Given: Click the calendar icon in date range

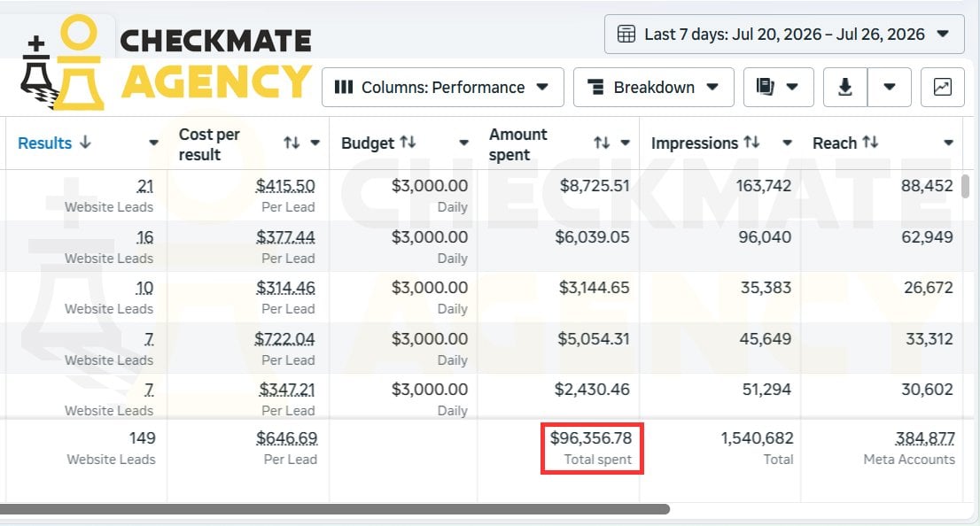Looking at the screenshot, I should click(x=626, y=34).
